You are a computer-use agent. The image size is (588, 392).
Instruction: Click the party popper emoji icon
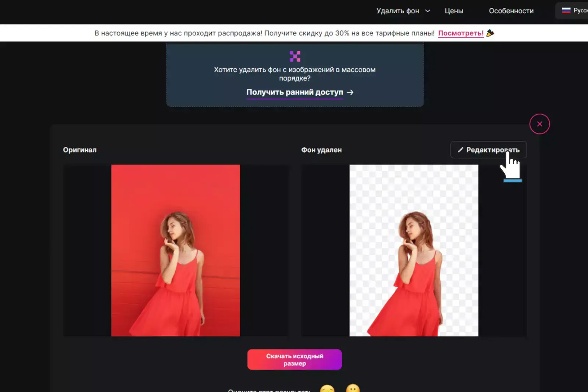point(490,33)
